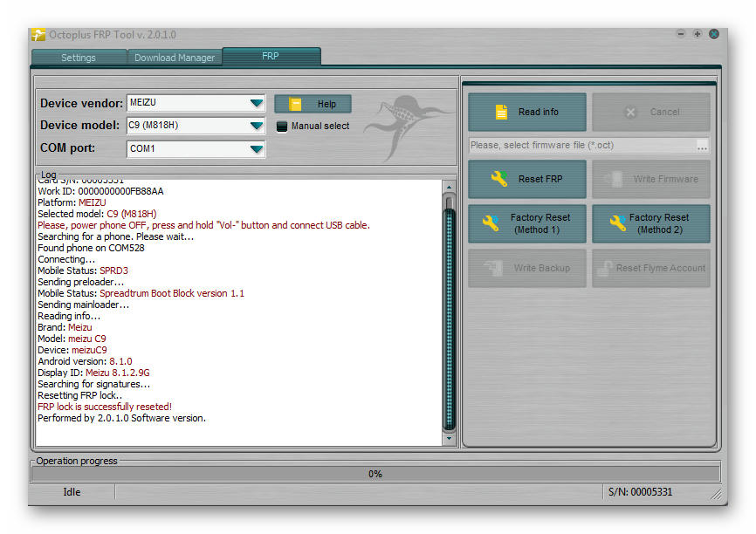Image resolution: width=756 pixels, height=534 pixels.
Task: Click the 'Resetting FRP lock..' log line
Action: pos(80,395)
